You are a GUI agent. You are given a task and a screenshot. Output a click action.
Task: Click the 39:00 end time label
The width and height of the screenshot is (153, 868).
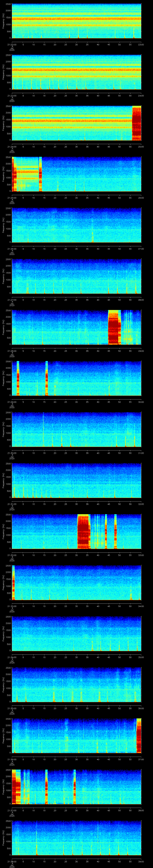pyautogui.click(x=141, y=862)
